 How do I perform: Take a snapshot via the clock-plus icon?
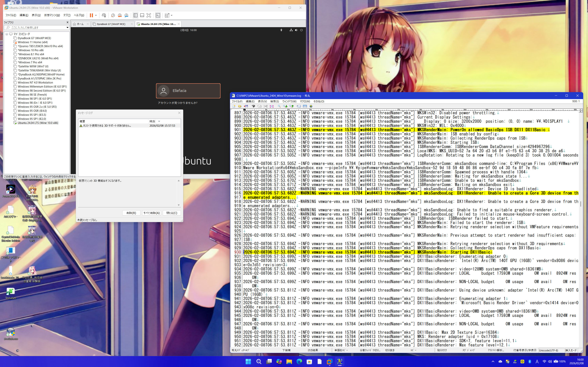[x=113, y=15]
